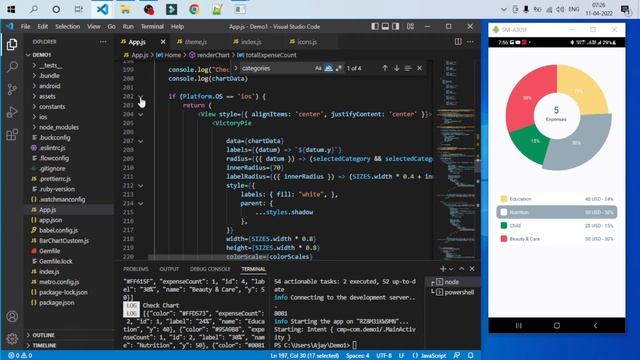Select the OUTPUT panel tab
The image size is (640, 360).
pyautogui.click(x=169, y=269)
